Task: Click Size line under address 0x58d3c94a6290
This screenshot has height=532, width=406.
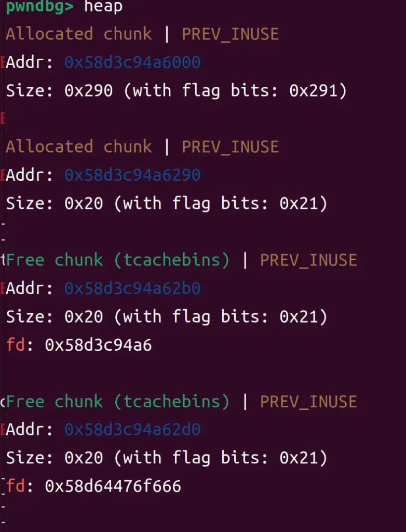Action: (x=166, y=204)
